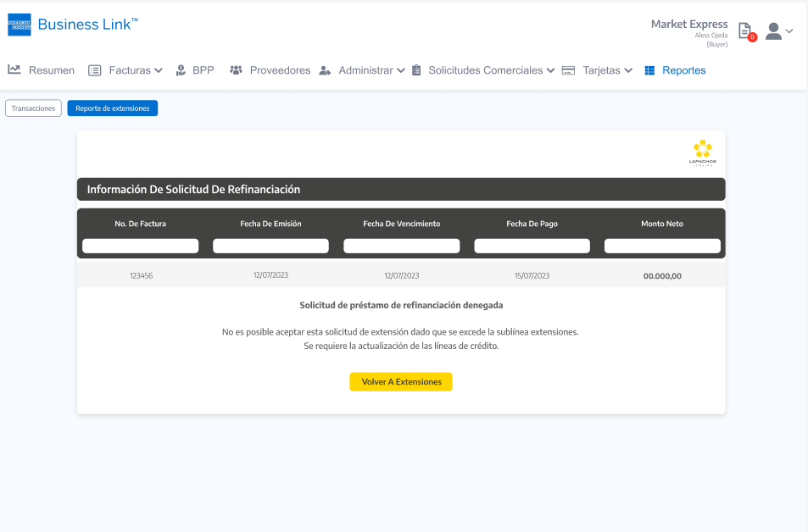
Task: Open the user profile avatar menu
Action: click(773, 31)
